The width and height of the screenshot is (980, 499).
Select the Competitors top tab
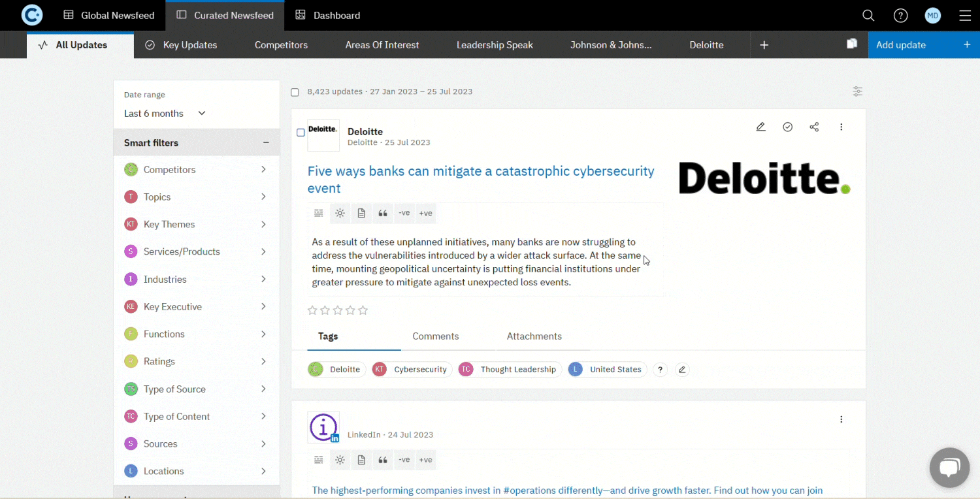click(281, 45)
